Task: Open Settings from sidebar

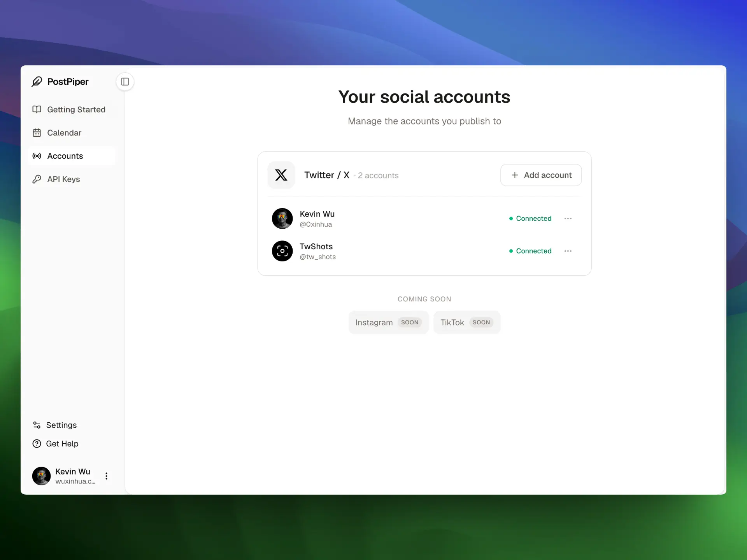Action: click(72, 425)
